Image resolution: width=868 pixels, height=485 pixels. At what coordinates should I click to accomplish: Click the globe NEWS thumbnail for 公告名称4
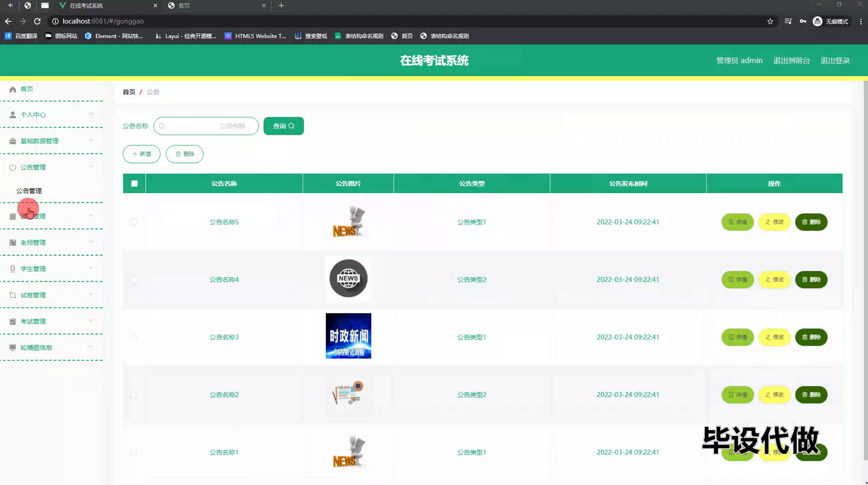click(x=348, y=278)
